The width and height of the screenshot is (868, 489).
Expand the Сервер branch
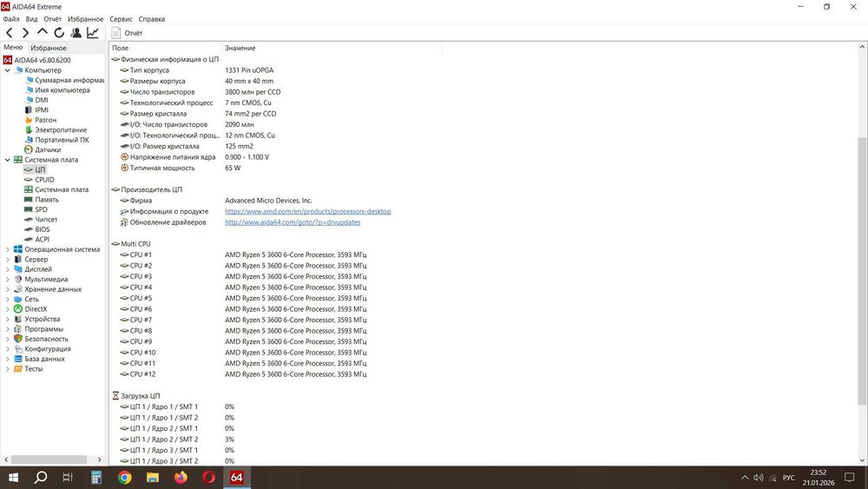click(x=7, y=259)
